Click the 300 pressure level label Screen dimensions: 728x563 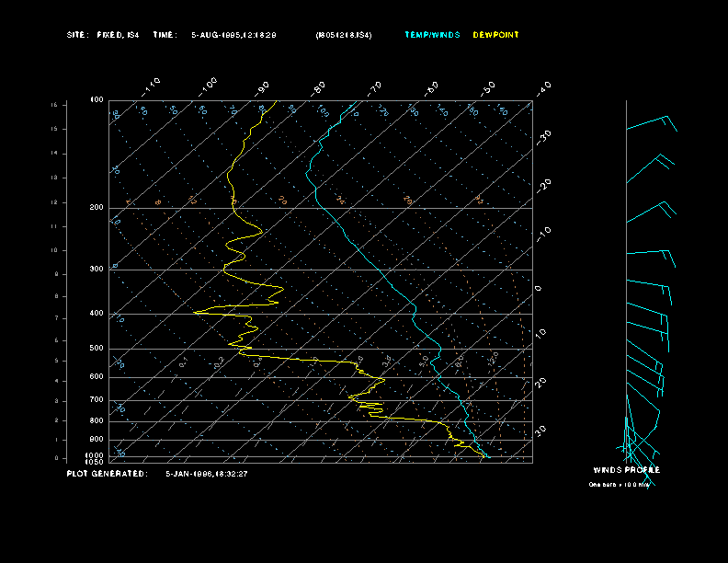pos(97,270)
